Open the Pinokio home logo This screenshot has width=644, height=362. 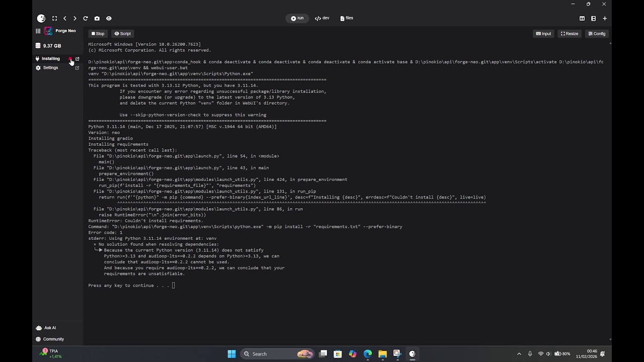coord(41,19)
